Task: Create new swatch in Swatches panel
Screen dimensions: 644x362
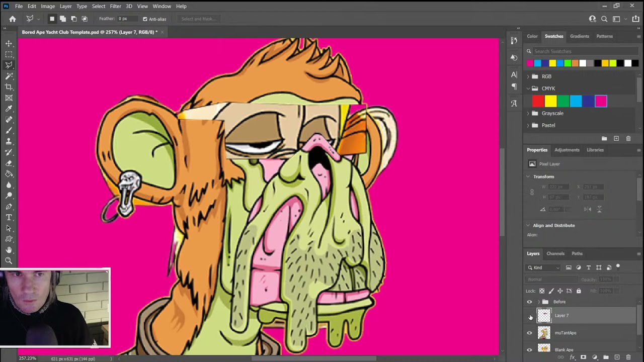Action: 616,138
